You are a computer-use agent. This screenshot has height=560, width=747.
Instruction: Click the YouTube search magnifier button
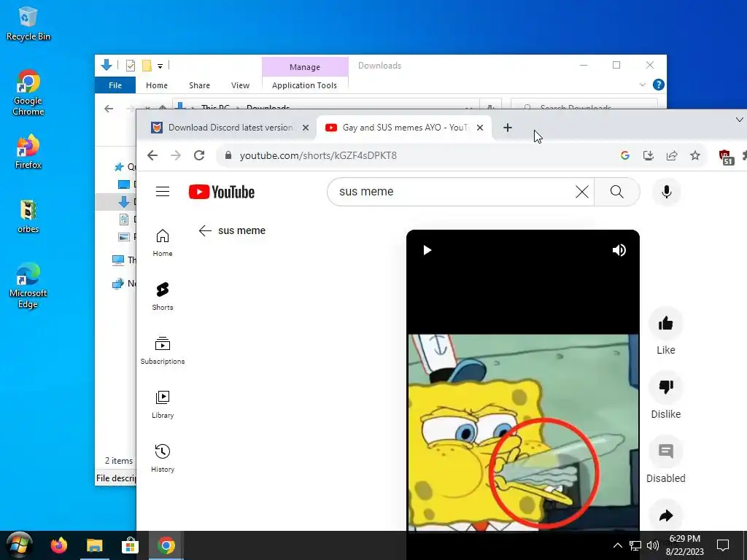(x=616, y=192)
